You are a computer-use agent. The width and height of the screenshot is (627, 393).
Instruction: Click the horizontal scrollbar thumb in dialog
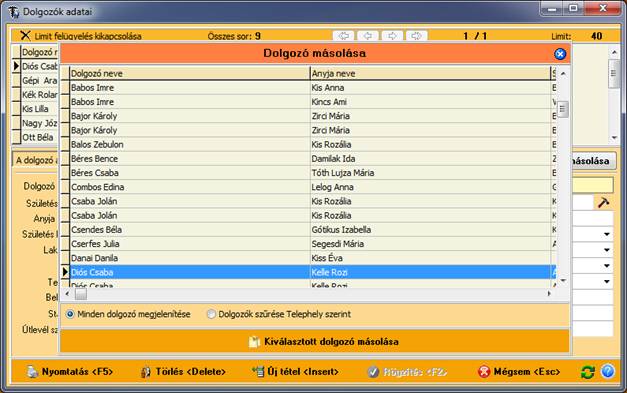pyautogui.click(x=80, y=294)
